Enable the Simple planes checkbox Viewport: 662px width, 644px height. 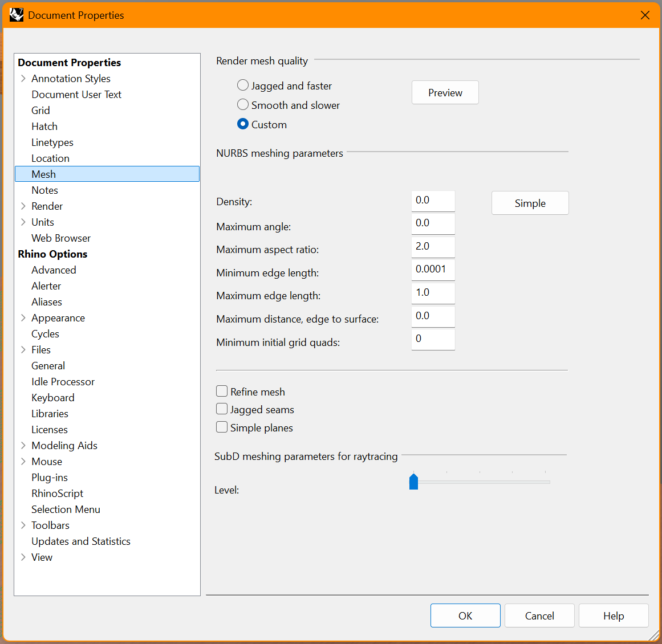[222, 427]
